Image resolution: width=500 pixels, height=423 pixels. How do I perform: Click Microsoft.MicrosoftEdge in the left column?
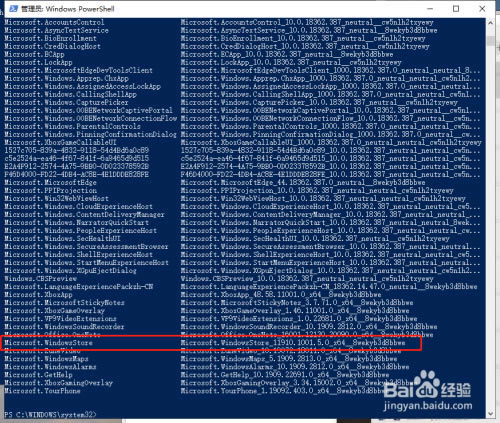(x=50, y=182)
